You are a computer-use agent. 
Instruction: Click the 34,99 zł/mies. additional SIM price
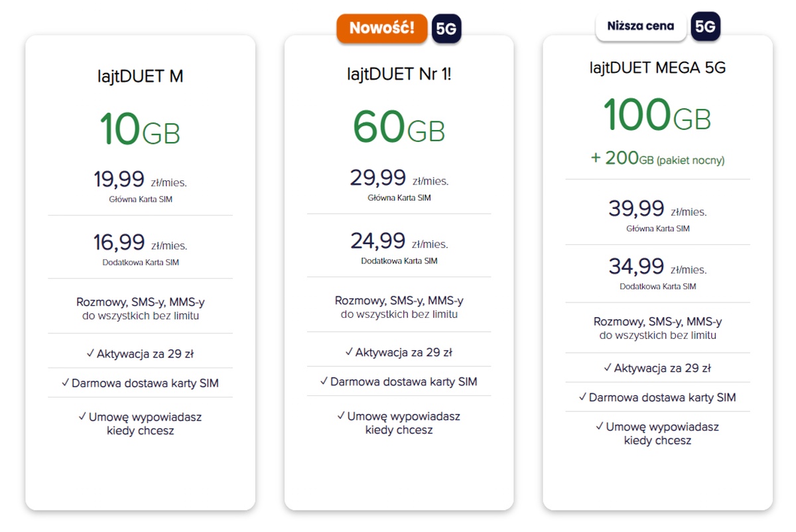657,267
